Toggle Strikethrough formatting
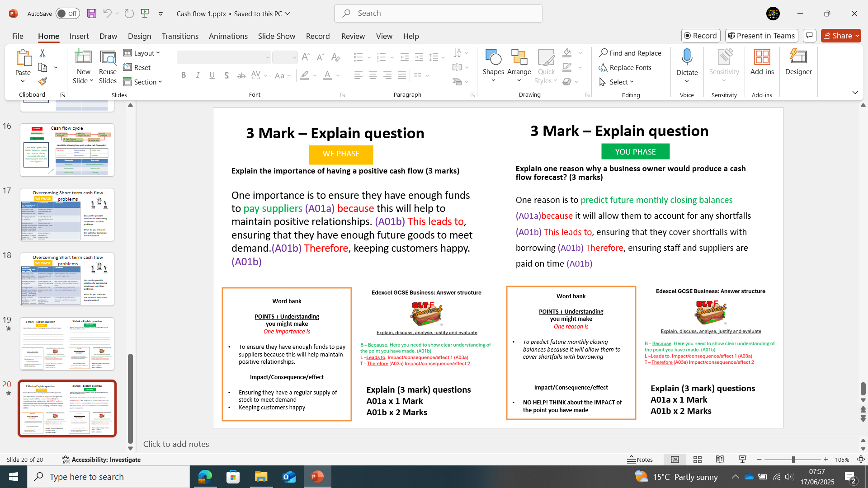 241,75
